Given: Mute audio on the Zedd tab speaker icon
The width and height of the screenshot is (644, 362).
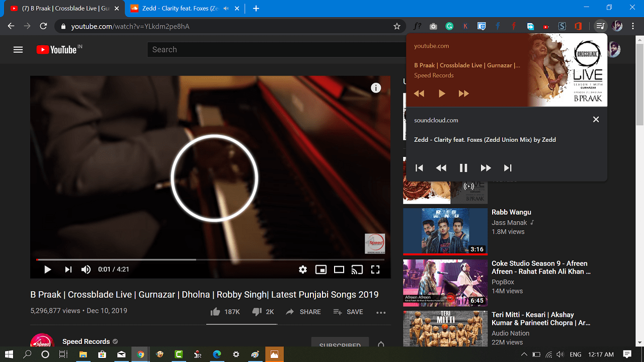Looking at the screenshot, I should click(225, 9).
